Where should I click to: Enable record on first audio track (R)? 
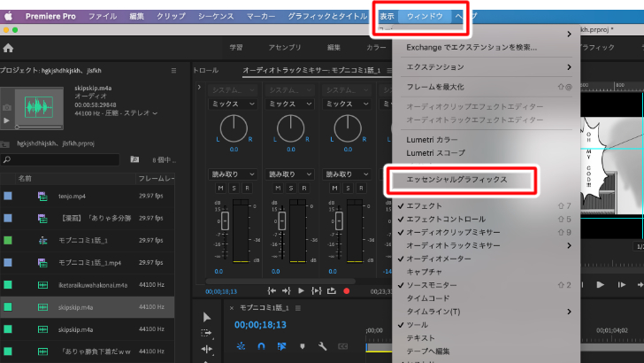pos(248,188)
